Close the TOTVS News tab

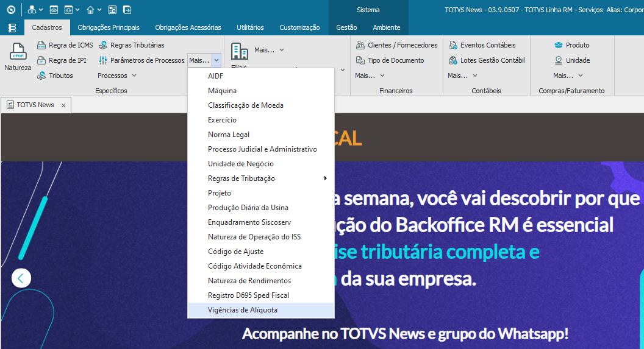point(63,105)
